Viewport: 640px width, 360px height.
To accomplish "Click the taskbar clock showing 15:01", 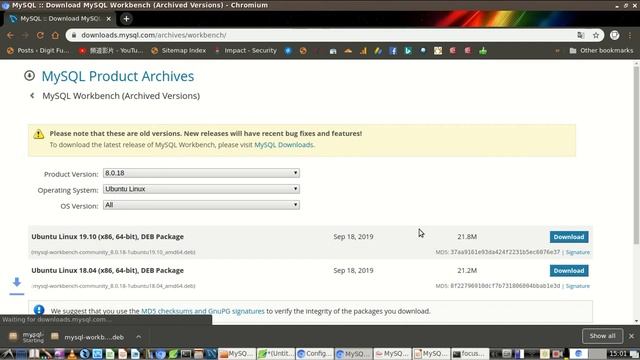I will coord(618,353).
